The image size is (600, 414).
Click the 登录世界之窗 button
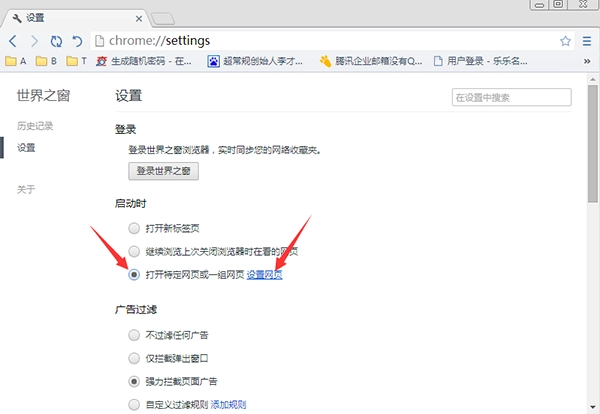point(164,171)
